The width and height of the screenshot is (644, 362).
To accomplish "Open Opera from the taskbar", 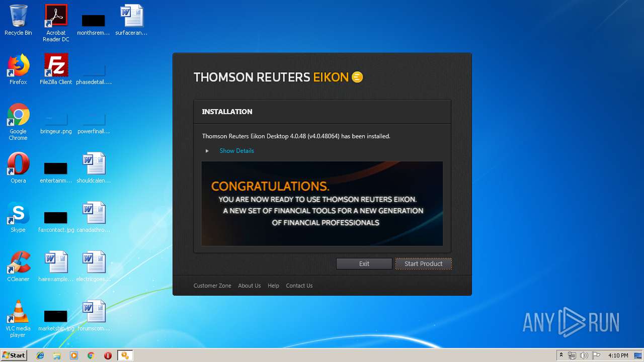I will [x=108, y=355].
